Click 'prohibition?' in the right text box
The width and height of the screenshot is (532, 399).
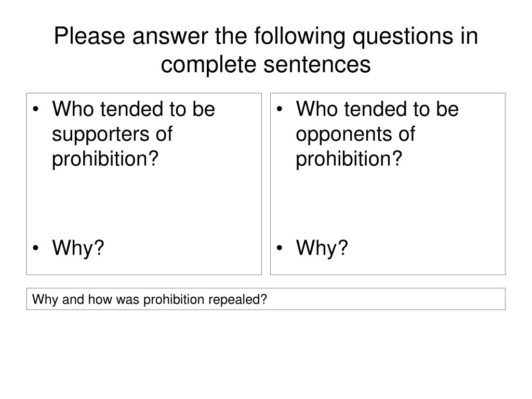pyautogui.click(x=349, y=159)
